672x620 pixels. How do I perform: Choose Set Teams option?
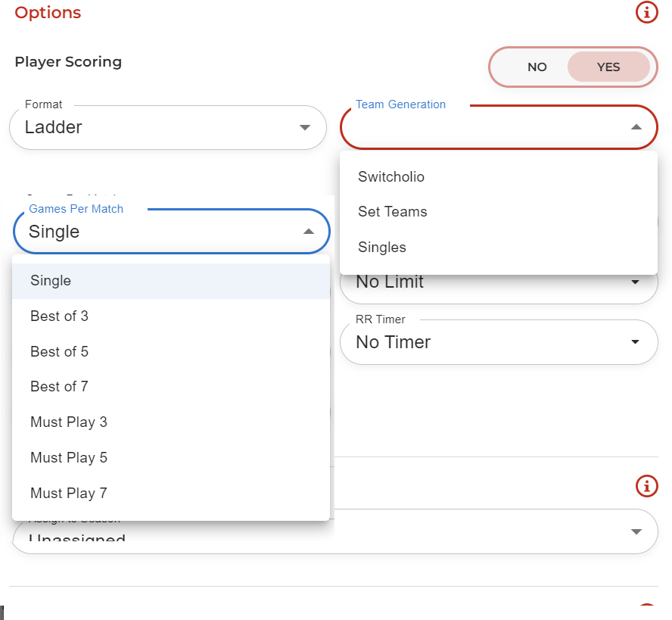click(392, 212)
